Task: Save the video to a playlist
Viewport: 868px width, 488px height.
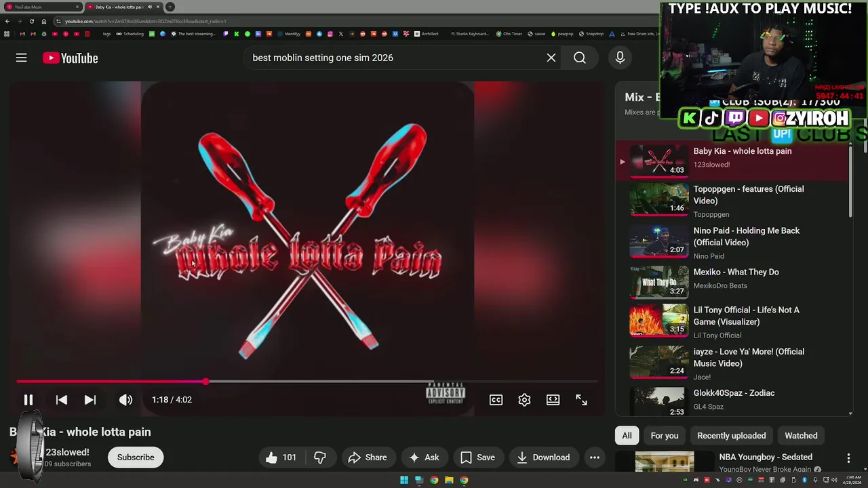Action: [x=477, y=457]
